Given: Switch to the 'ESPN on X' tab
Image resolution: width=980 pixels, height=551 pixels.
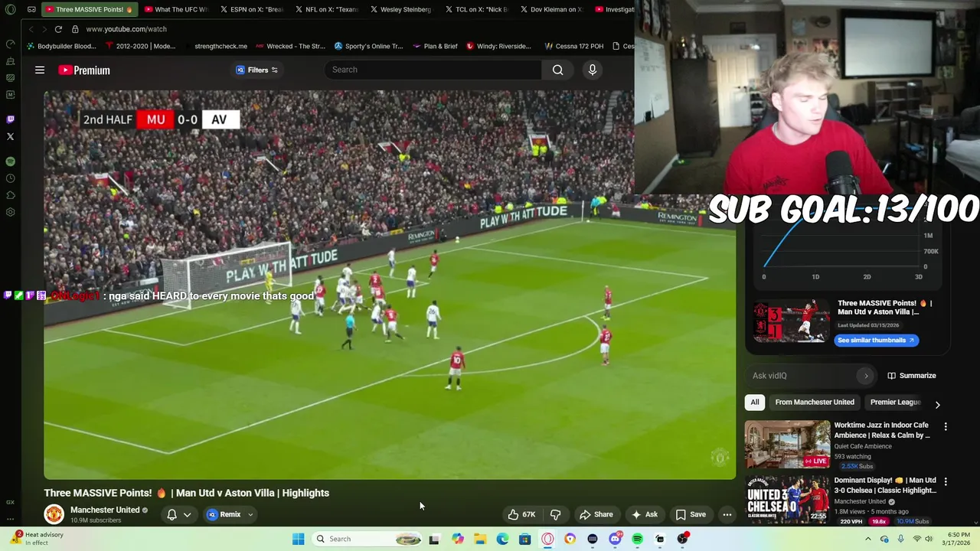Looking at the screenshot, I should click(251, 10).
